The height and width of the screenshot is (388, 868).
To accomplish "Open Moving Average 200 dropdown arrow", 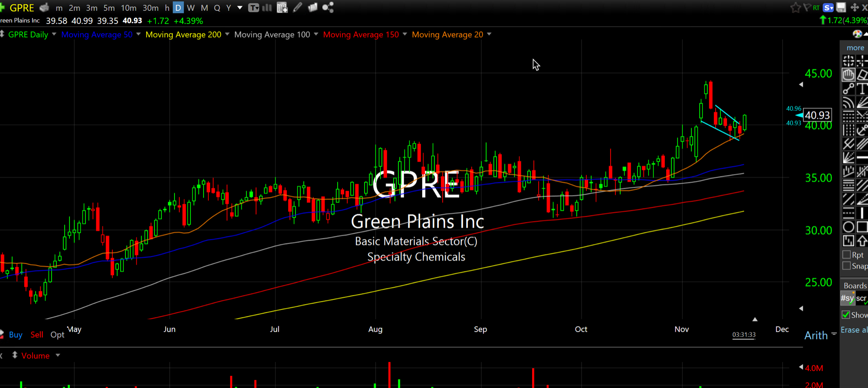I will [227, 34].
